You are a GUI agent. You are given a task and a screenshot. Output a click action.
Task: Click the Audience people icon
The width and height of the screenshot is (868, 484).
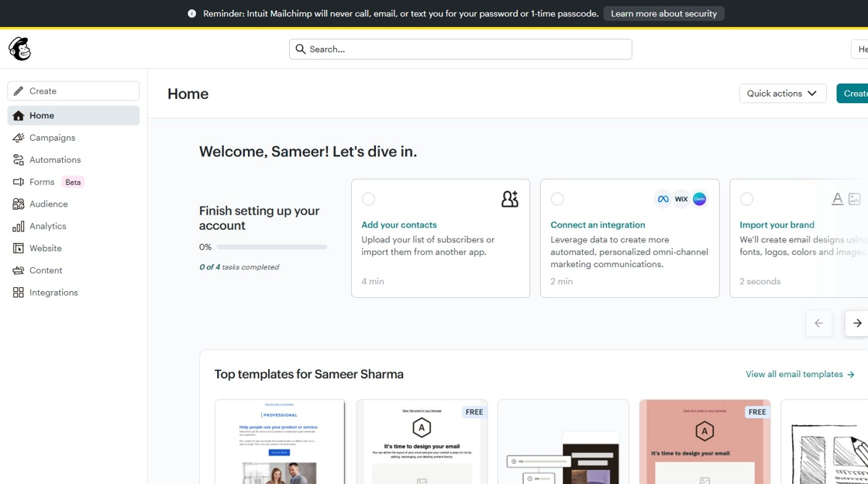(x=19, y=204)
